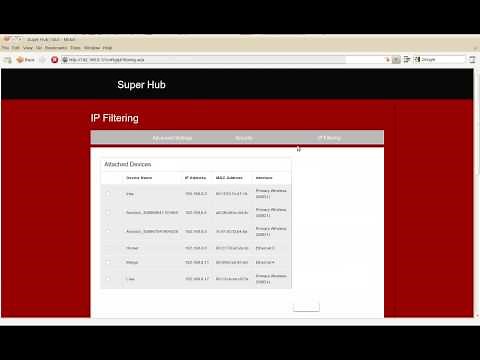
Task: Click the red Stop loading icon
Action: point(54,60)
